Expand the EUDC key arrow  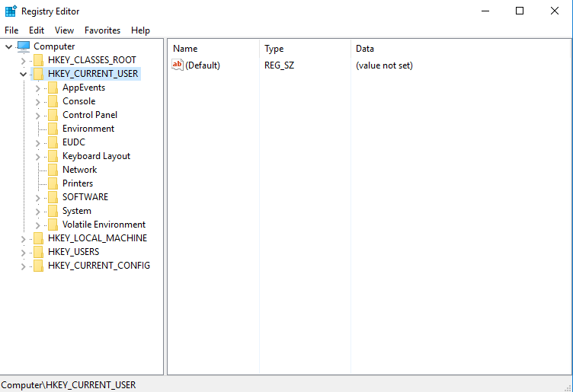[37, 143]
